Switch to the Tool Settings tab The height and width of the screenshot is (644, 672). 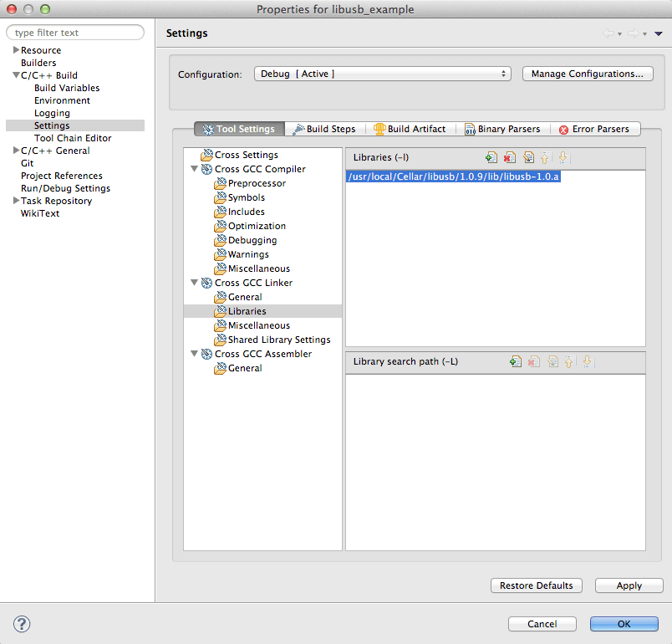click(x=239, y=129)
